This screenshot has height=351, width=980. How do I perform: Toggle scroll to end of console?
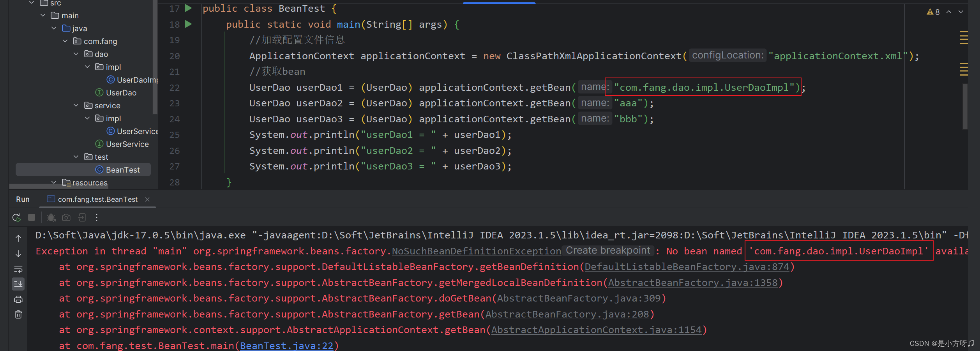click(x=18, y=284)
